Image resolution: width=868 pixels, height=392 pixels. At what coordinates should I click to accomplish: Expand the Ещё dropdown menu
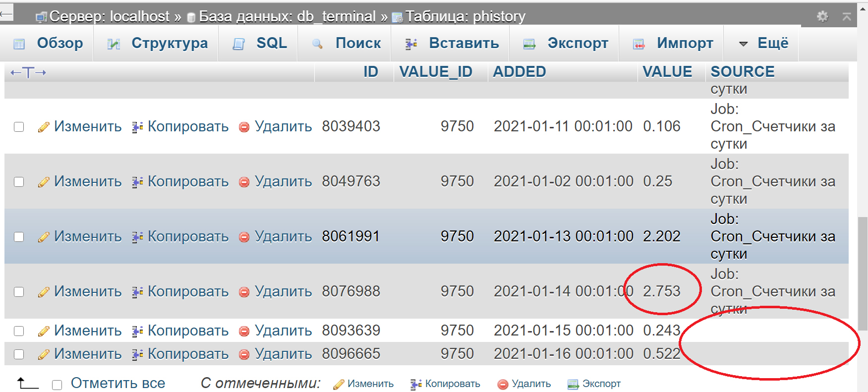pos(764,44)
